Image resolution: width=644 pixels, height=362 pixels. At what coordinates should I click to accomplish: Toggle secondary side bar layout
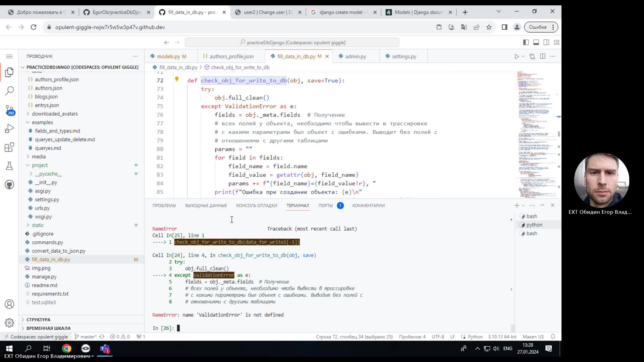click(546, 42)
